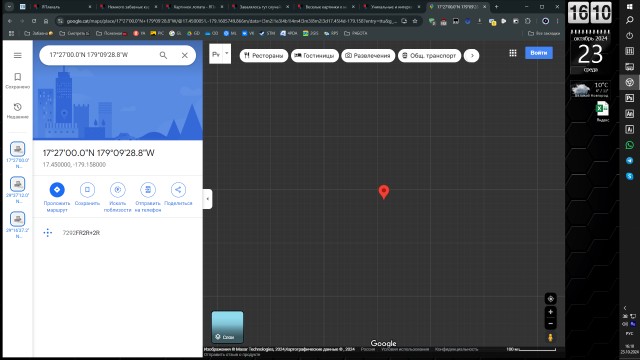Copy the plus code 7292FR2R+2R
This screenshot has width=640, height=360.
click(x=81, y=233)
